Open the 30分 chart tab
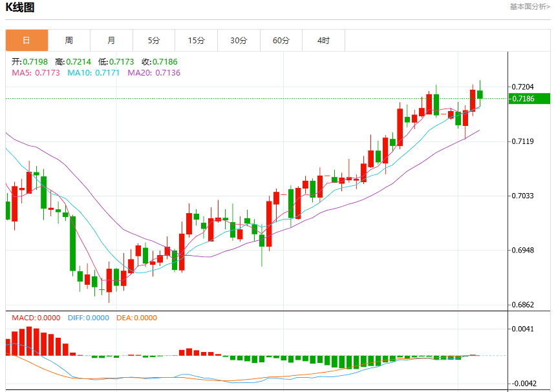This screenshot has width=556, height=392. 239,41
